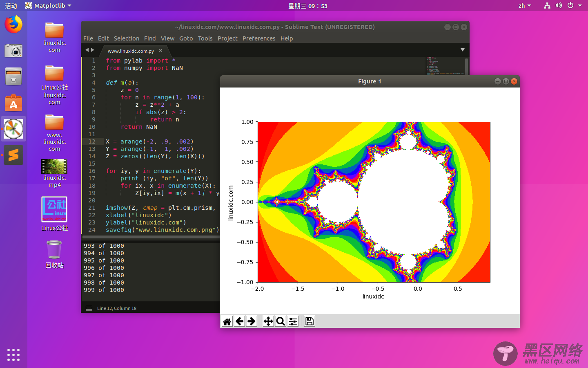Click the volume icon in the top bar
This screenshot has width=588, height=368.
(x=559, y=6)
